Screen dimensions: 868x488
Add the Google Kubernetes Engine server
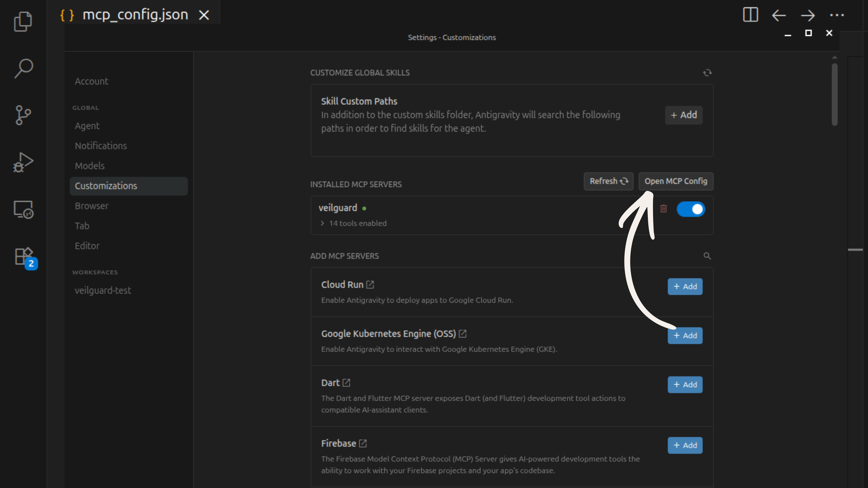tap(685, 336)
